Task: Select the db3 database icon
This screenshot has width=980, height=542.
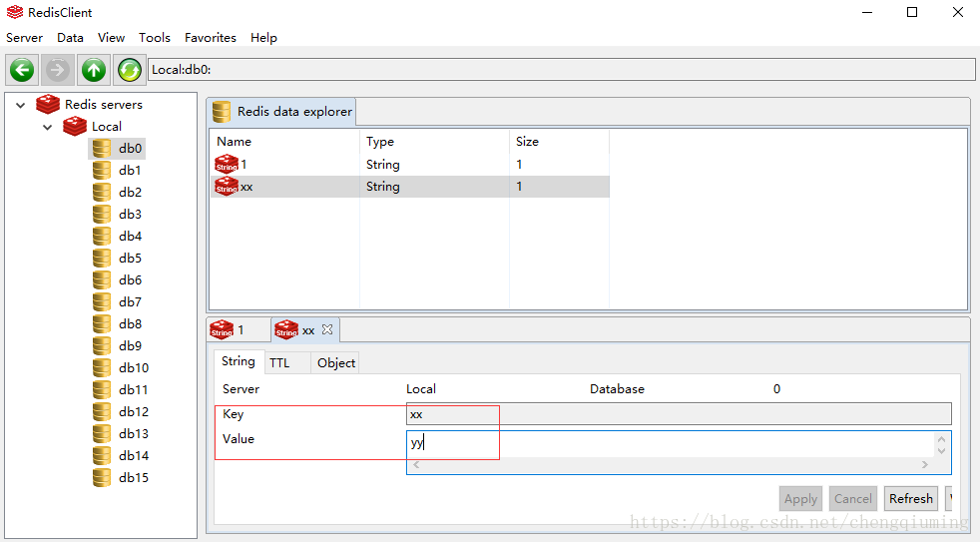Action: (x=101, y=214)
